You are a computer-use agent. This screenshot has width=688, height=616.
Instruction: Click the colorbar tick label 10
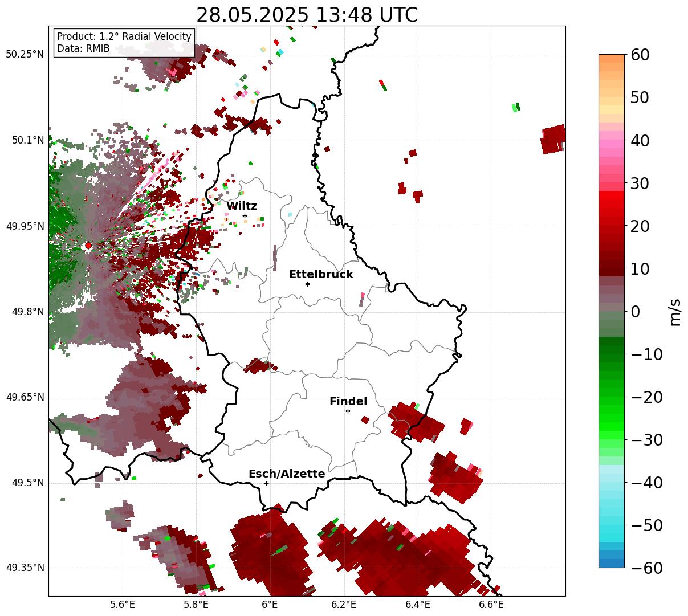[640, 268]
